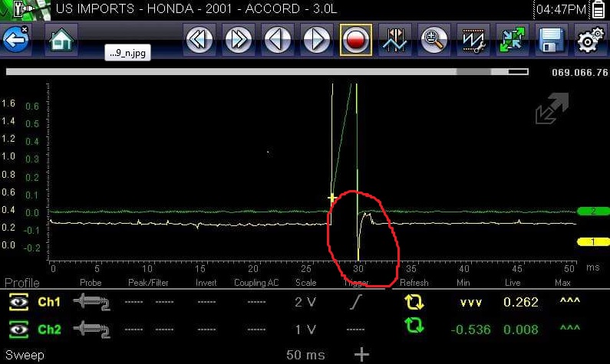
Task: Change the Ch1 scale 2 V setting
Action: 305,302
